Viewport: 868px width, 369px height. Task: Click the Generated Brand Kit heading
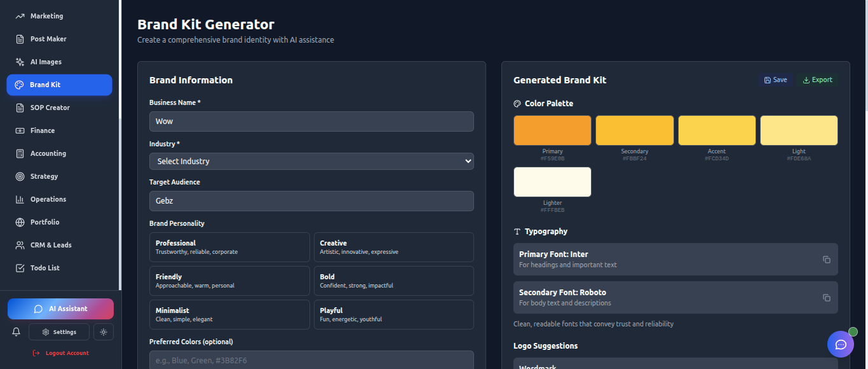[x=560, y=80]
